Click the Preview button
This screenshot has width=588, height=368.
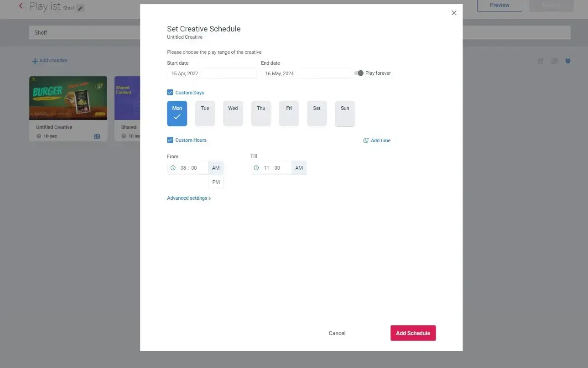point(499,5)
